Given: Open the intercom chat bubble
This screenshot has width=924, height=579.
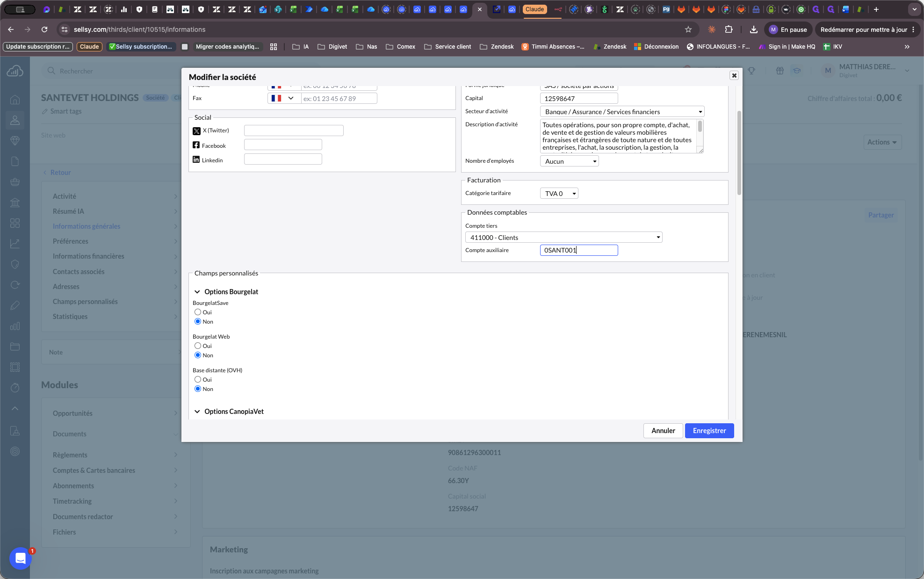Looking at the screenshot, I should (20, 558).
